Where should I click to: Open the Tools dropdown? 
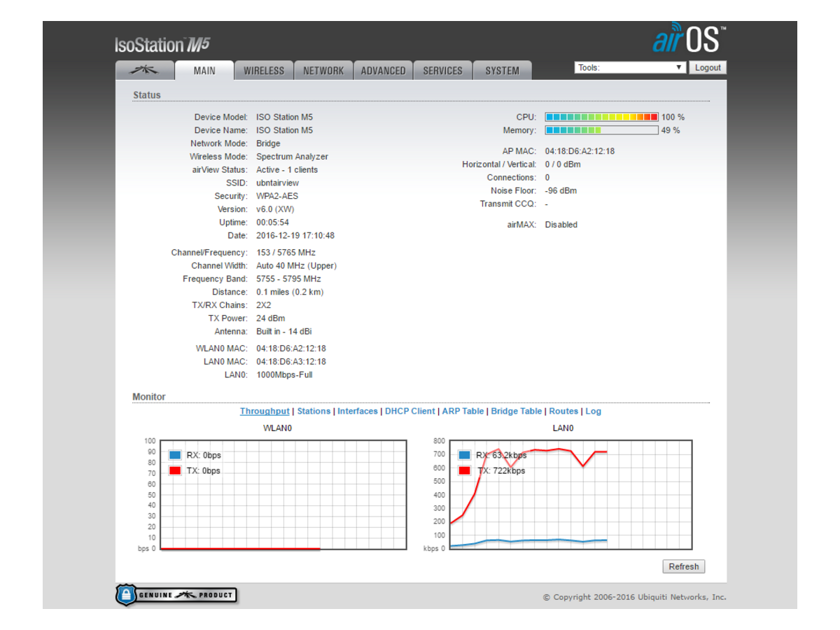(630, 68)
